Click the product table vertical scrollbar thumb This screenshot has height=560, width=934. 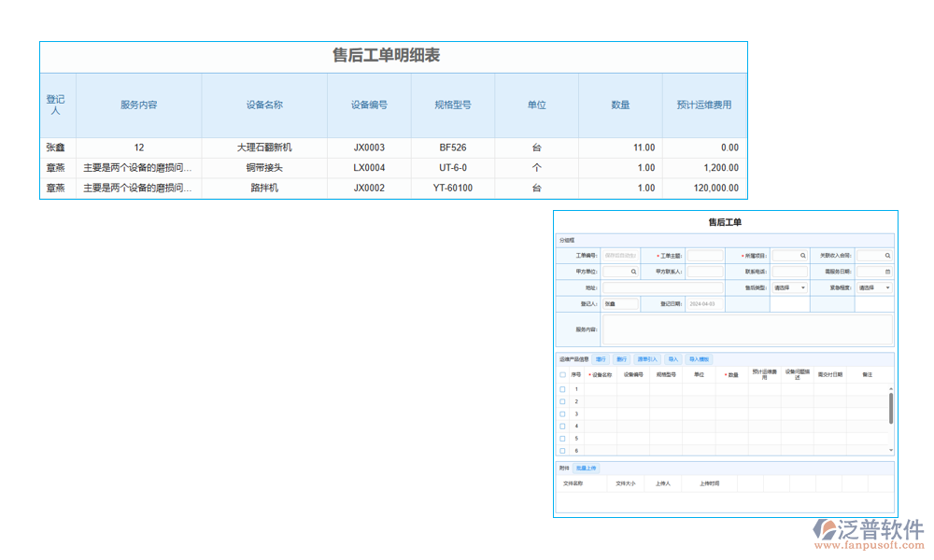[x=890, y=408]
